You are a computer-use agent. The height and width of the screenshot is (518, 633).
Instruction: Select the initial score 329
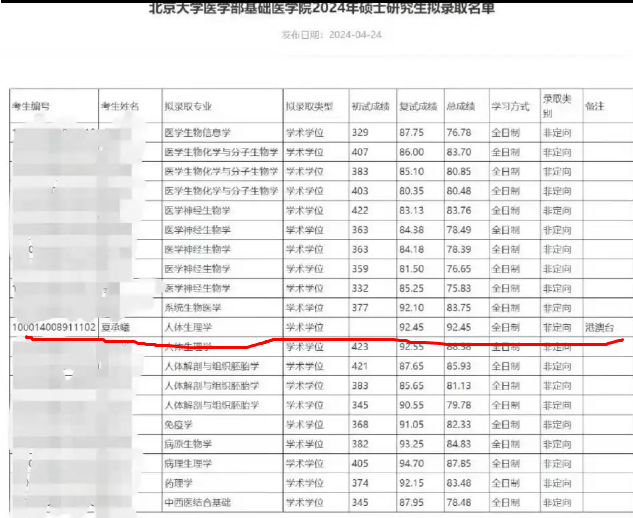pos(360,133)
